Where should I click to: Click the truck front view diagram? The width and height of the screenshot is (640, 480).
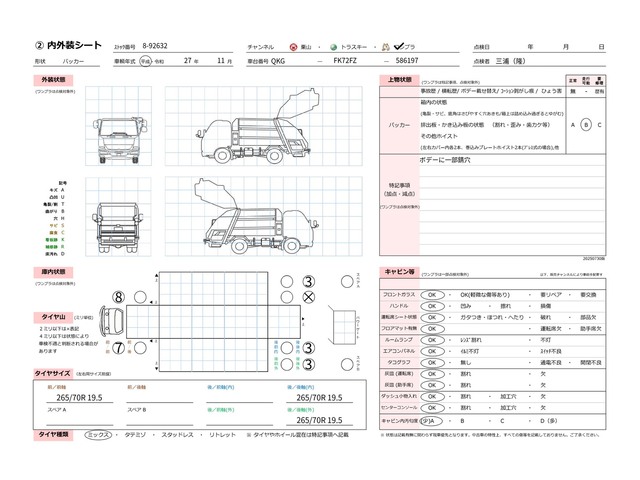coord(114,140)
